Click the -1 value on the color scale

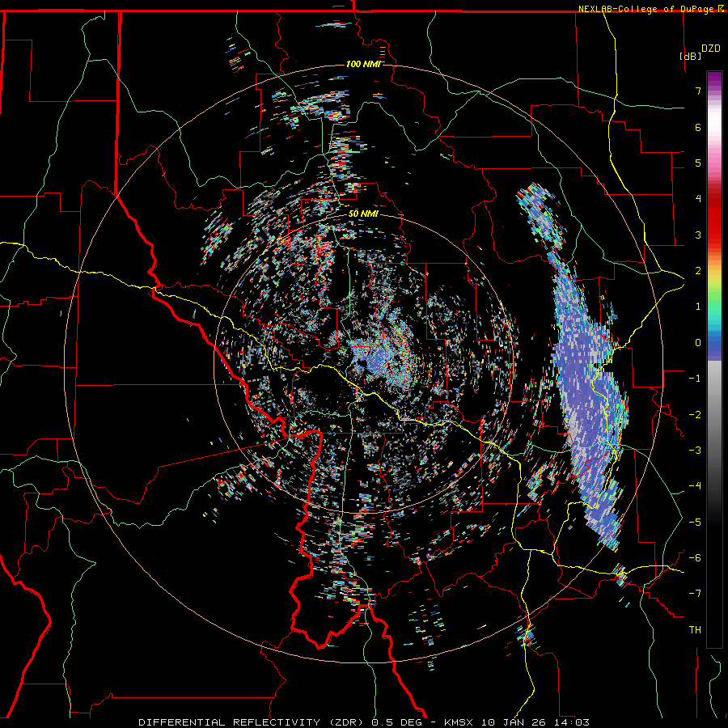[695, 379]
